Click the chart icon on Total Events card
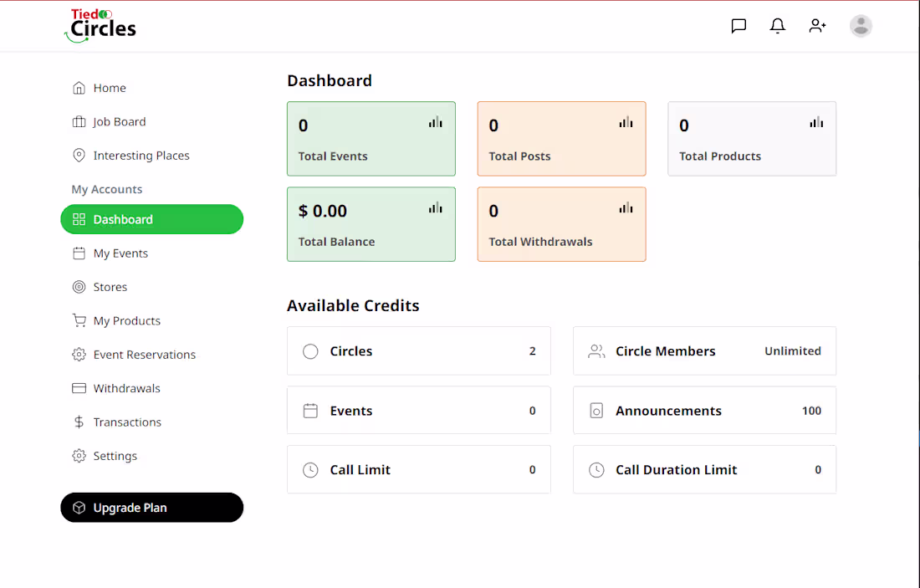This screenshot has width=920, height=588. 436,121
